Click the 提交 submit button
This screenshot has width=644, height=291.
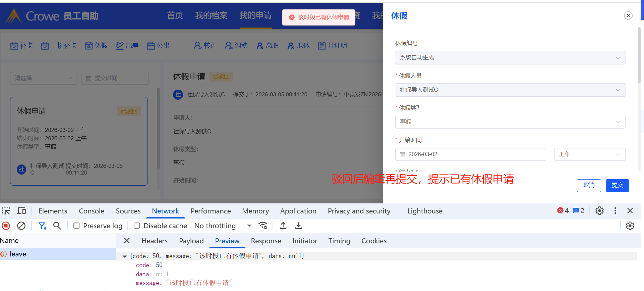pos(617,185)
